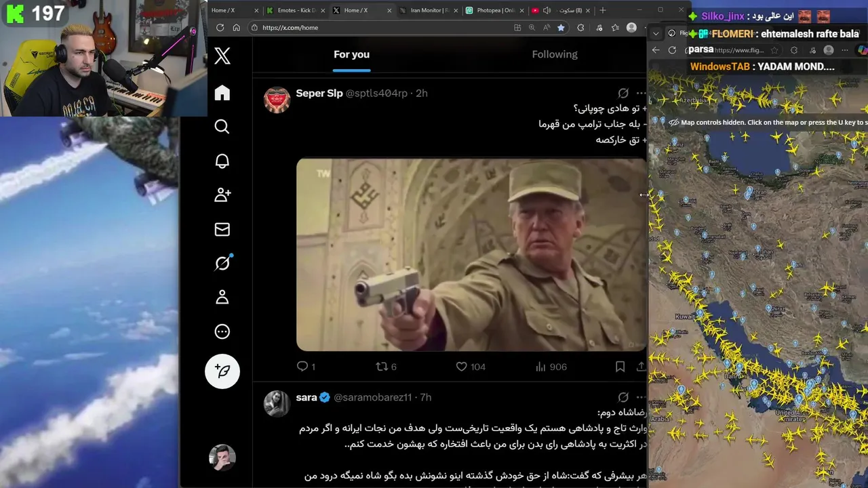Switch to Photopea browser tab
868x488 pixels.
click(496, 10)
